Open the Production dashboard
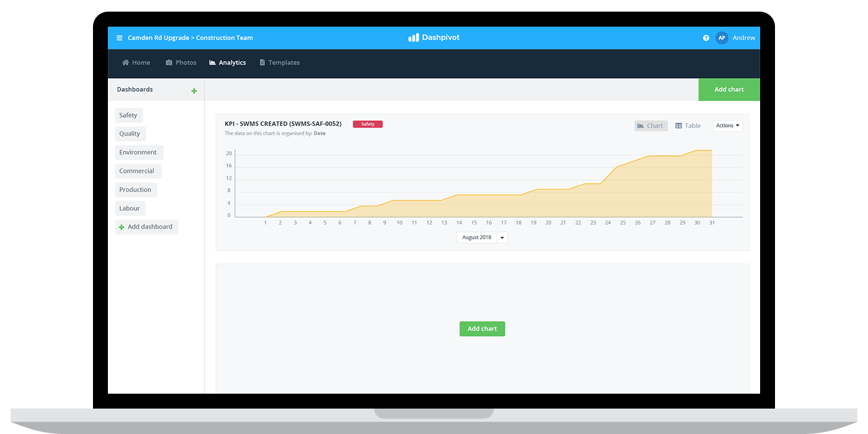This screenshot has width=868, height=434. coord(136,190)
